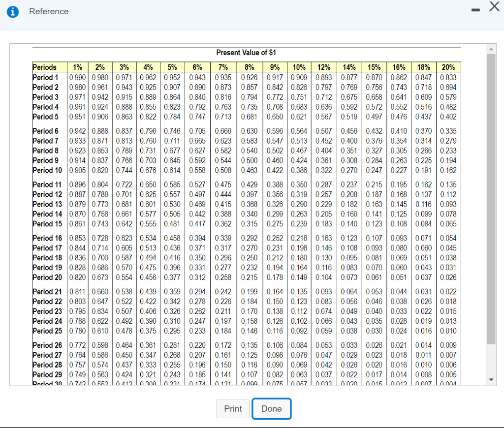Screen dimensions: 504x428
Task: Click value 0.853 for Period 16 at 1%
Action: pyautogui.click(x=77, y=238)
